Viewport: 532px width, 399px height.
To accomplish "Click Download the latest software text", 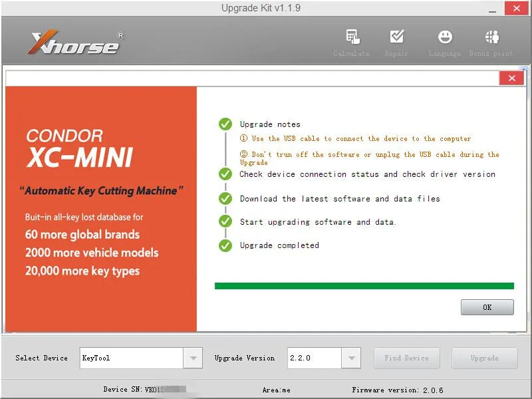I will pyautogui.click(x=340, y=198).
